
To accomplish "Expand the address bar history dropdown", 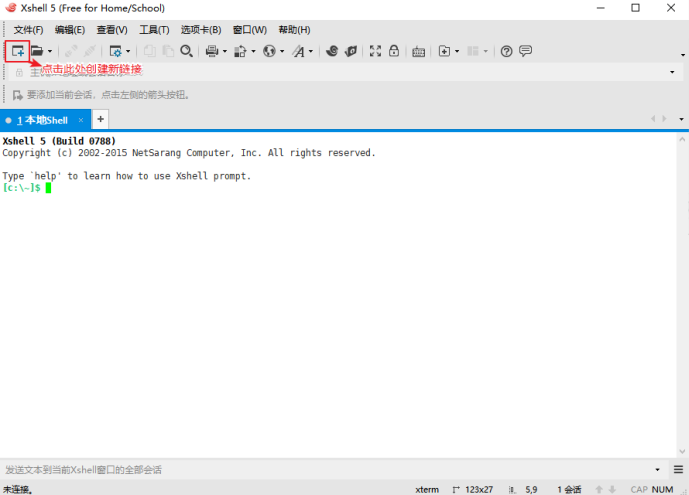I will point(672,72).
